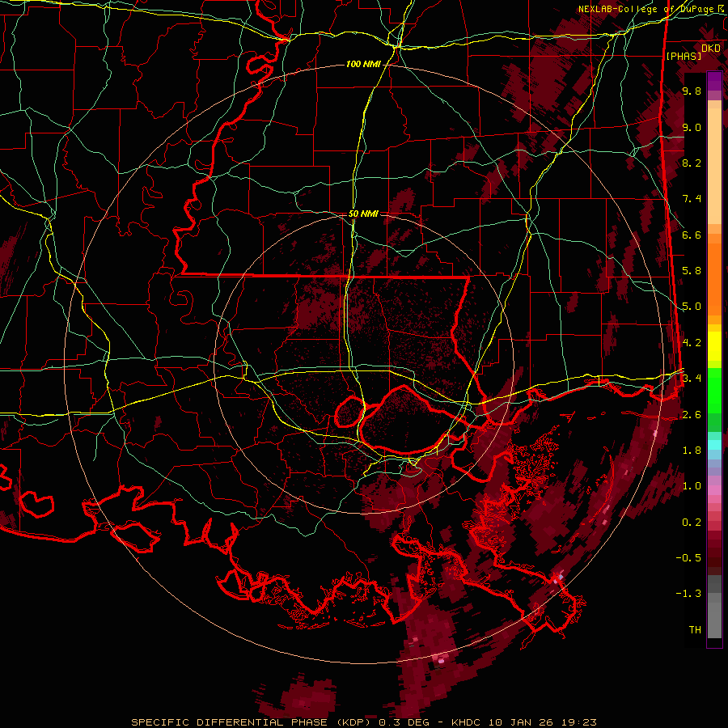Pick the gray band near -1.3
This screenshot has height=728, width=728.
(x=714, y=597)
